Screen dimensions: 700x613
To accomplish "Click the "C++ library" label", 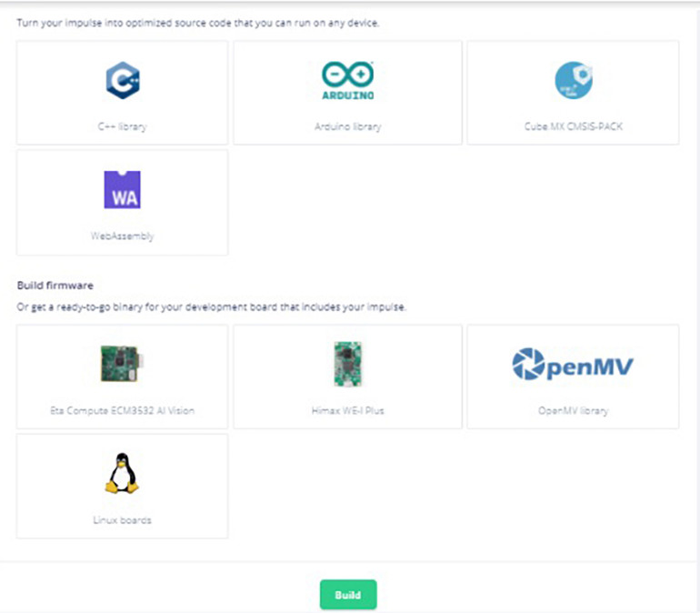I will (x=122, y=126).
